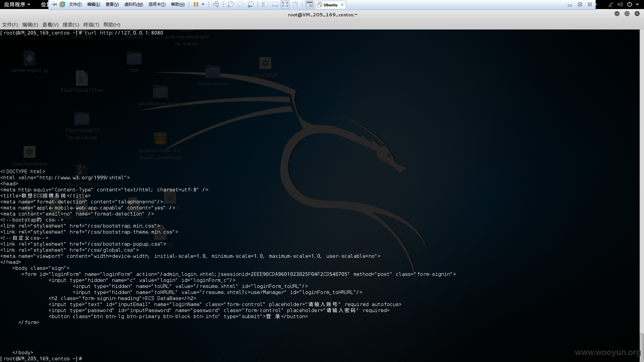Open VMware 编辑(E) menu

point(94,4)
